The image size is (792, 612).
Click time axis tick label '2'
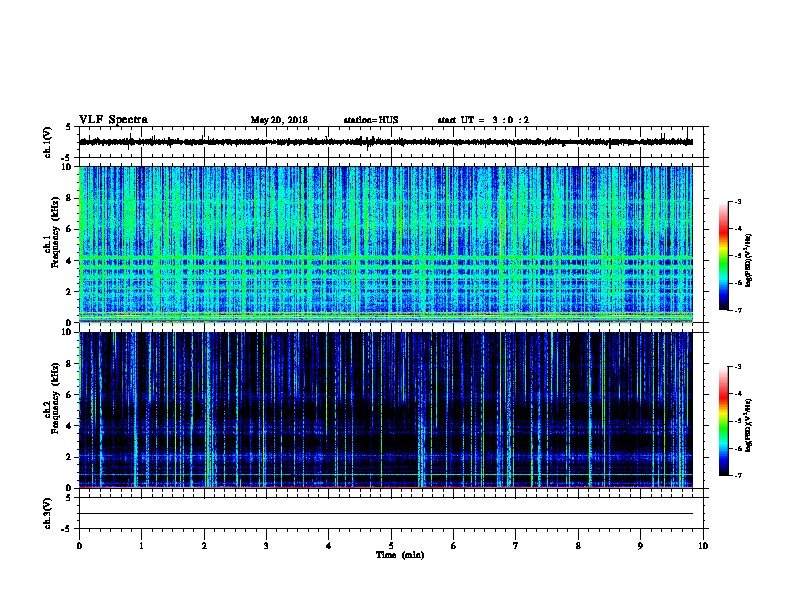point(204,546)
